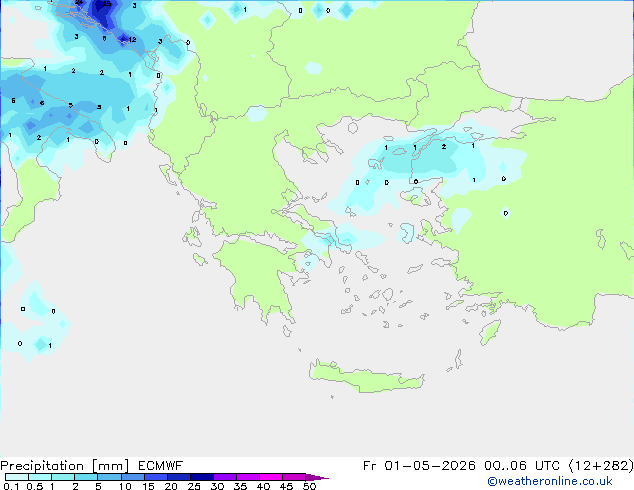Click the 25–30 mm legend swatch
634x490 pixels.
coord(202,477)
